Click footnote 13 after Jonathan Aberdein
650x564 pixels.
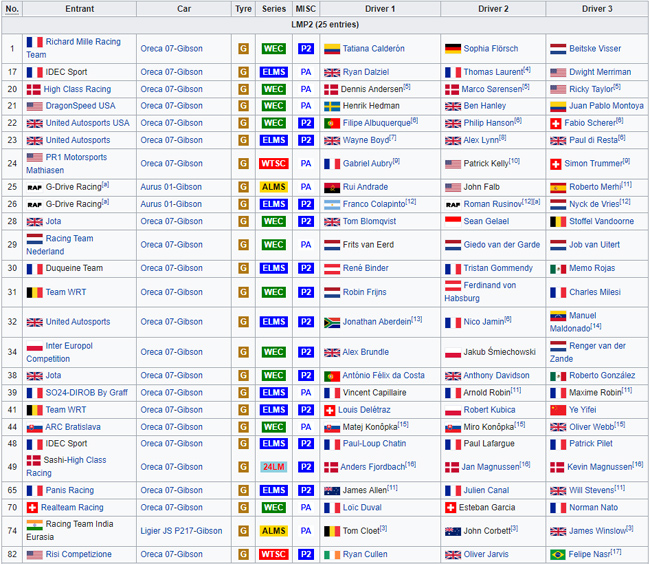pos(417,319)
